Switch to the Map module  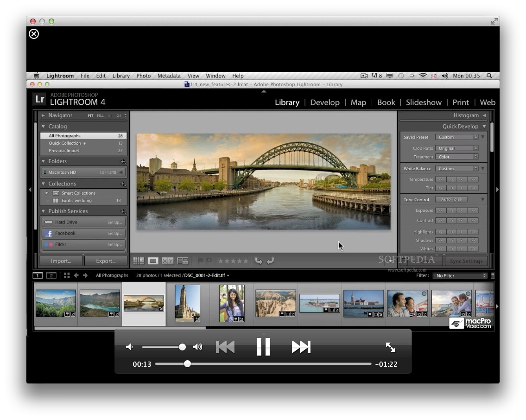tap(358, 102)
